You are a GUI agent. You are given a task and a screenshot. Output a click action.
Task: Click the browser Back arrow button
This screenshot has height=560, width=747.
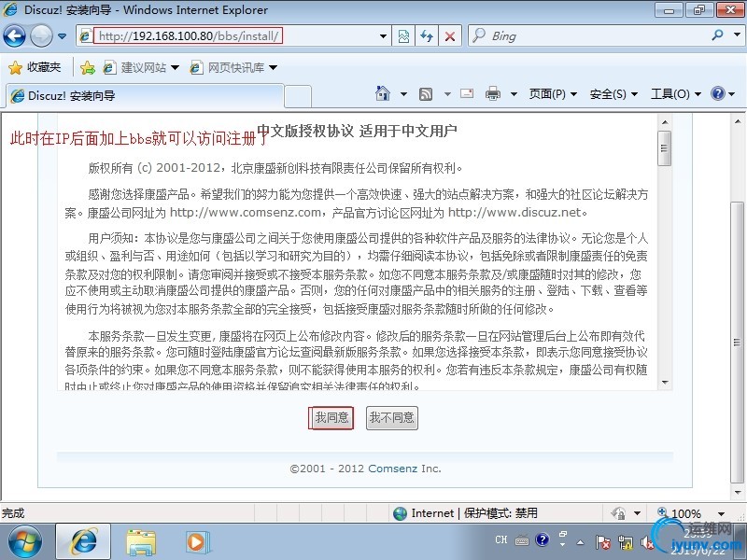coord(14,35)
